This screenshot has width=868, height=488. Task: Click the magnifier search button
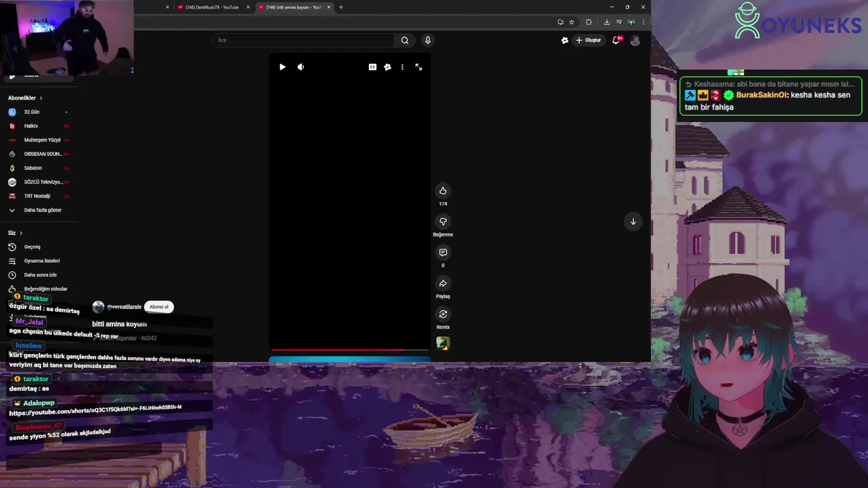click(x=405, y=40)
